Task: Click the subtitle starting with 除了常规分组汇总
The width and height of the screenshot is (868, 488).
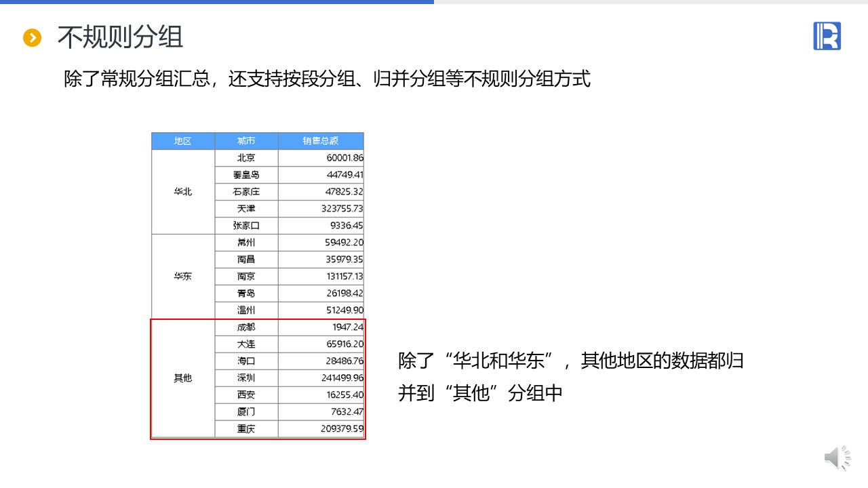Action: [x=328, y=79]
